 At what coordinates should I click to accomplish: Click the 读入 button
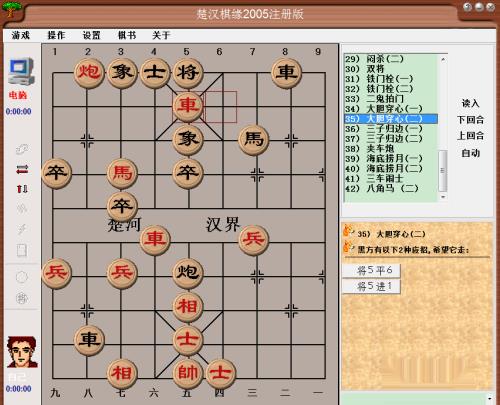(x=470, y=103)
